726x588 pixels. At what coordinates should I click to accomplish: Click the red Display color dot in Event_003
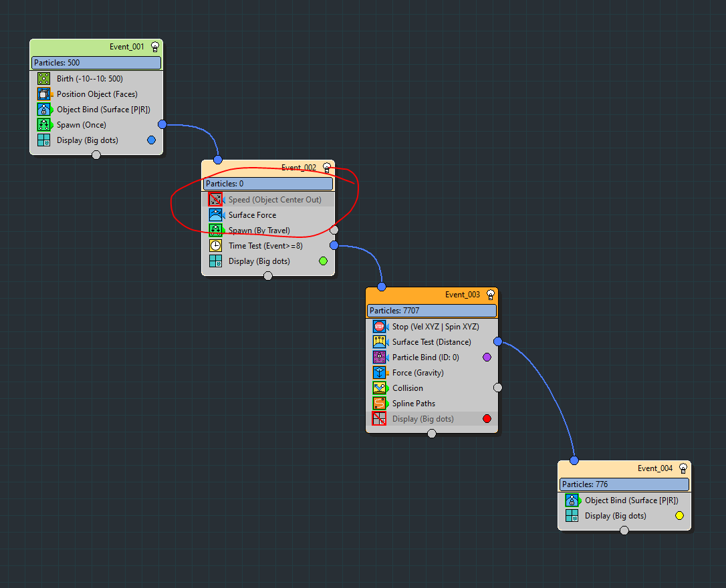pyautogui.click(x=487, y=419)
